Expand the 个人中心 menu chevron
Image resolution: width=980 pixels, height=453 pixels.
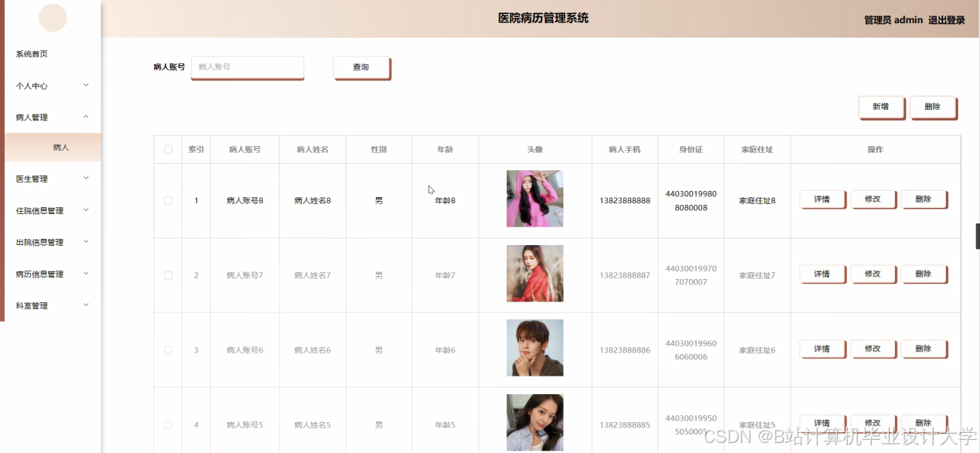[86, 85]
